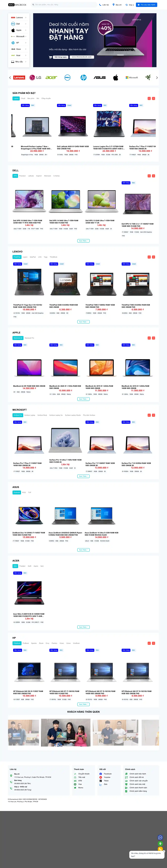The height and width of the screenshot is (868, 167).
Task: Advance brand carousel with right arrow
Action: 157,78
